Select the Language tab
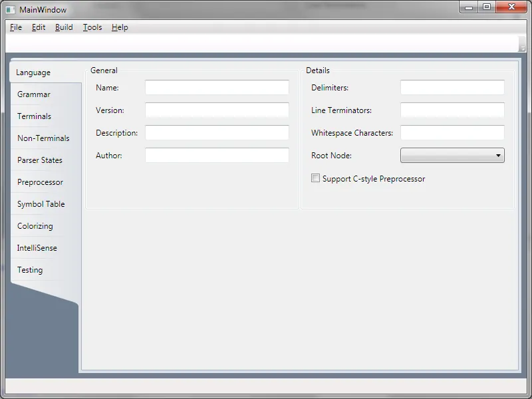 [x=45, y=72]
